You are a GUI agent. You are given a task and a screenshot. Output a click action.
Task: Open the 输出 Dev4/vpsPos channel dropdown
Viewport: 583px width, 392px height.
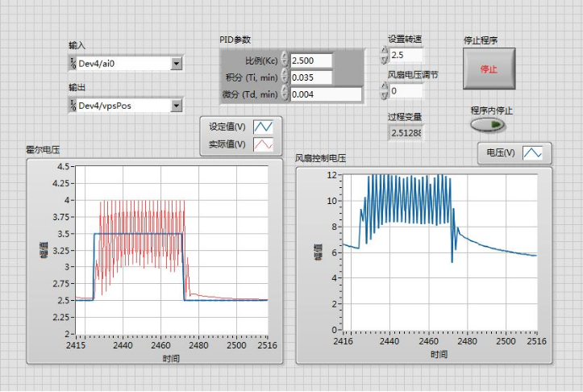[177, 105]
